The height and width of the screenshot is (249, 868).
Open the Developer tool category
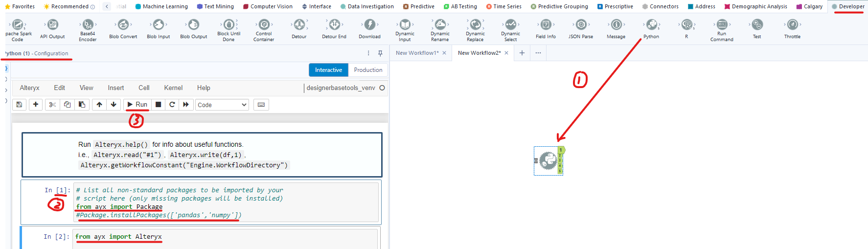click(847, 6)
